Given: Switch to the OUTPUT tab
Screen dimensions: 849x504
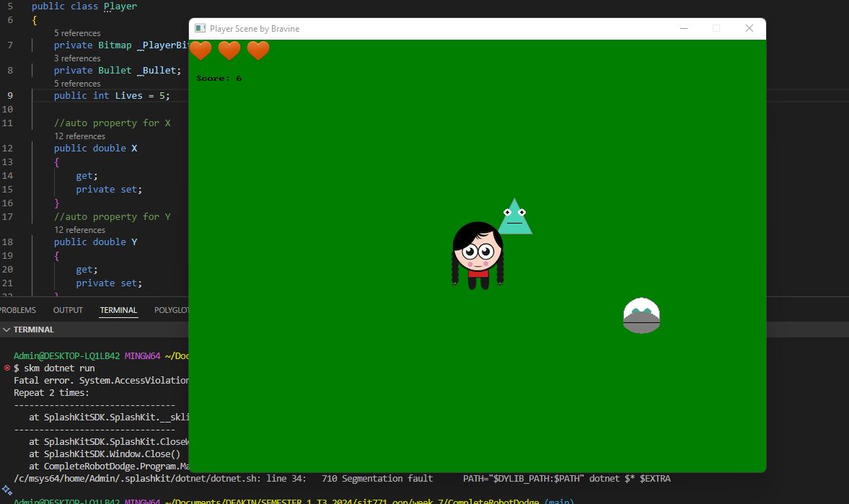Looking at the screenshot, I should (x=68, y=310).
